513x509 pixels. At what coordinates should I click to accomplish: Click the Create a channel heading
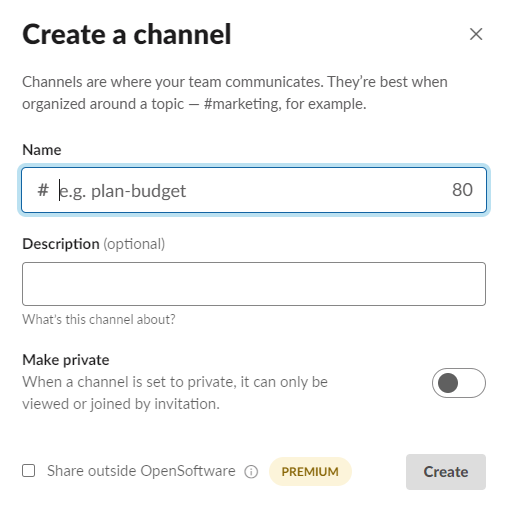click(x=127, y=34)
